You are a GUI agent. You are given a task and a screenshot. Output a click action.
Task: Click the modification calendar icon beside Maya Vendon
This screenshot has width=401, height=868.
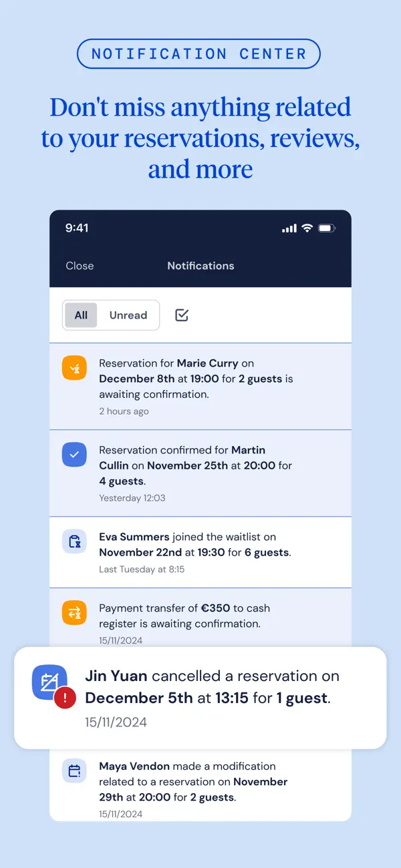click(74, 771)
